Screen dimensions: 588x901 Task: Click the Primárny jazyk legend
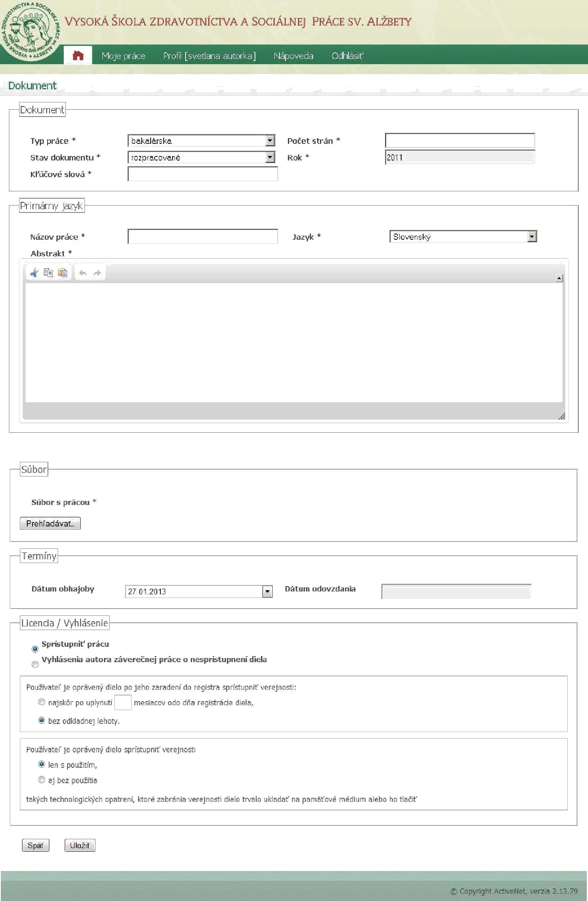52,206
